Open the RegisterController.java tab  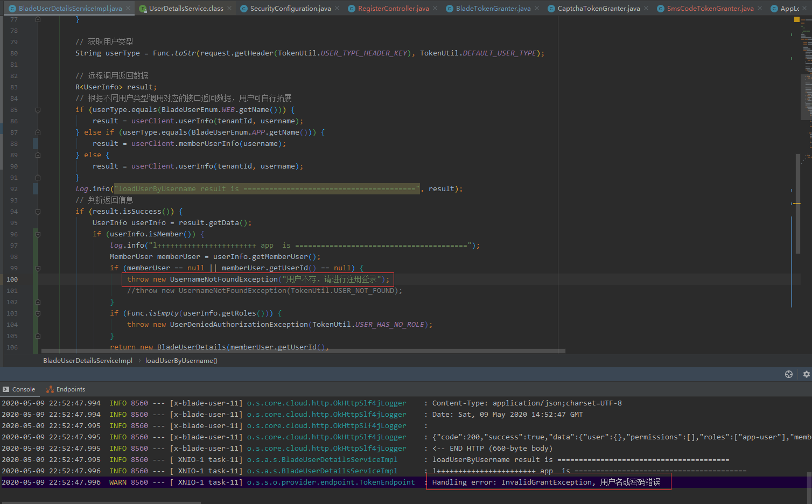coord(393,9)
